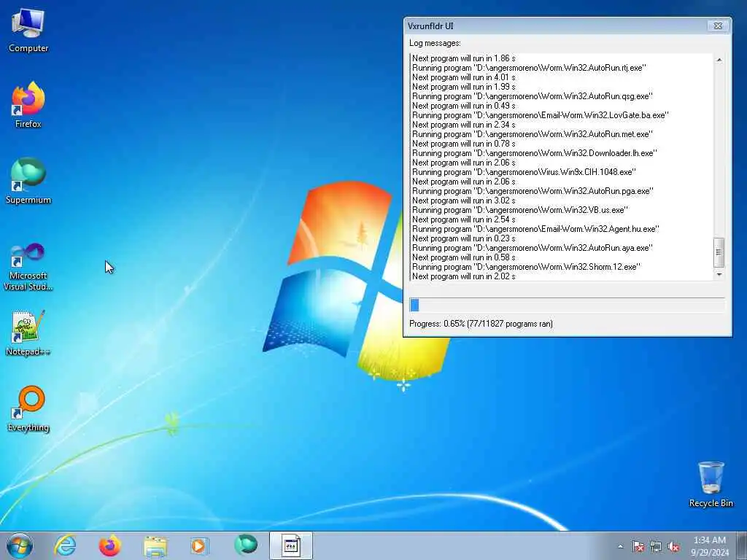Select the Firefox desktop shortcut
This screenshot has height=560, width=747.
28,105
